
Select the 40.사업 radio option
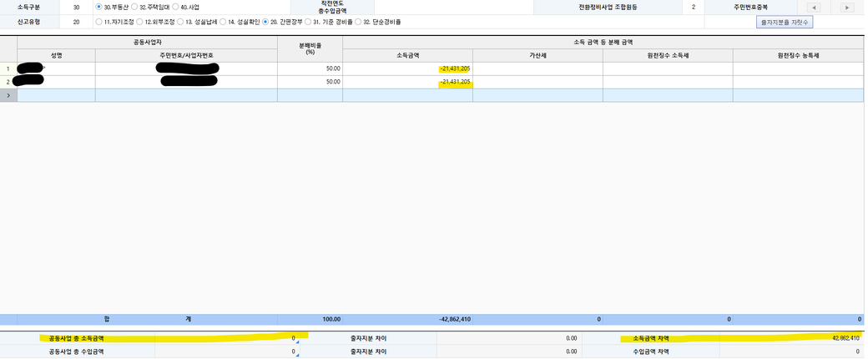[x=176, y=7]
